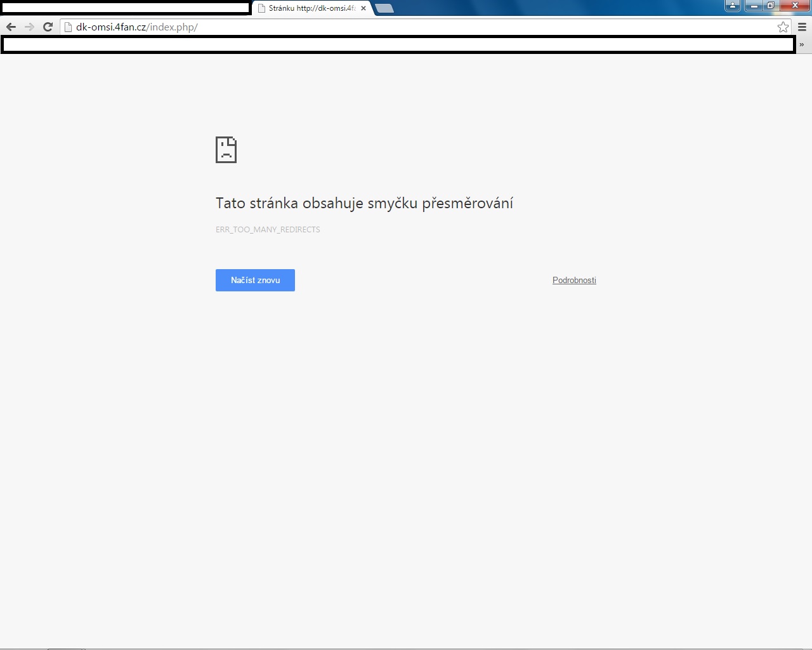Click the page info icon in address bar
The image size is (812, 650).
pyautogui.click(x=69, y=27)
